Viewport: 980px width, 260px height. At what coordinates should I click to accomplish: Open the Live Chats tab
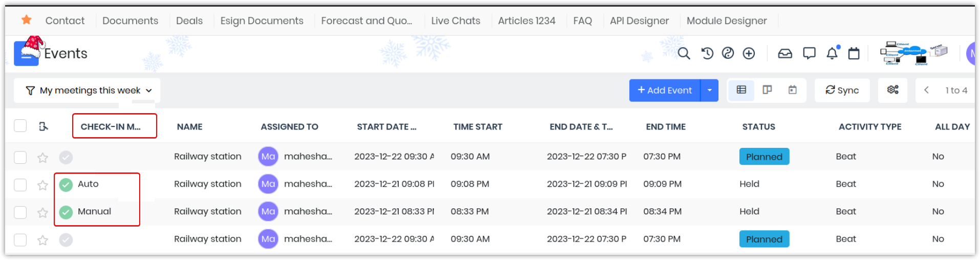point(455,21)
